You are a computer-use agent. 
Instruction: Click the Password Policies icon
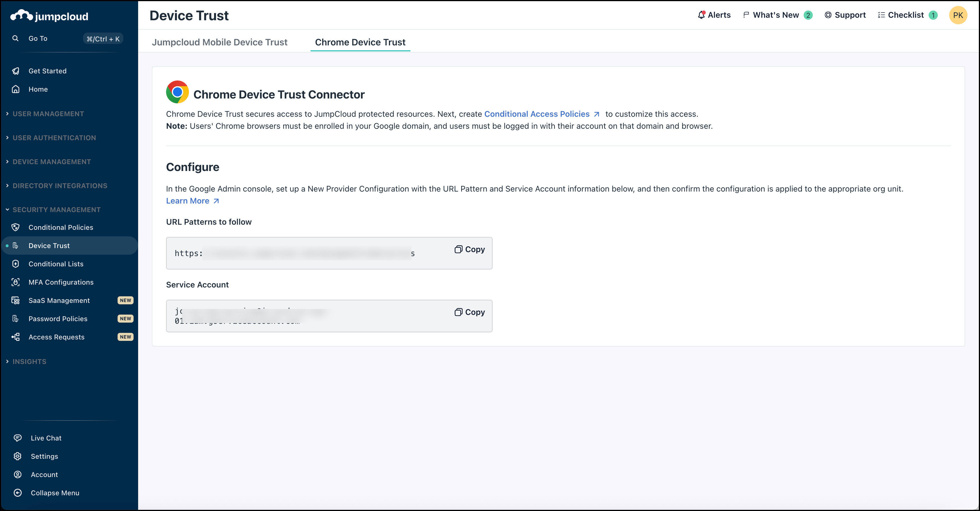point(16,319)
